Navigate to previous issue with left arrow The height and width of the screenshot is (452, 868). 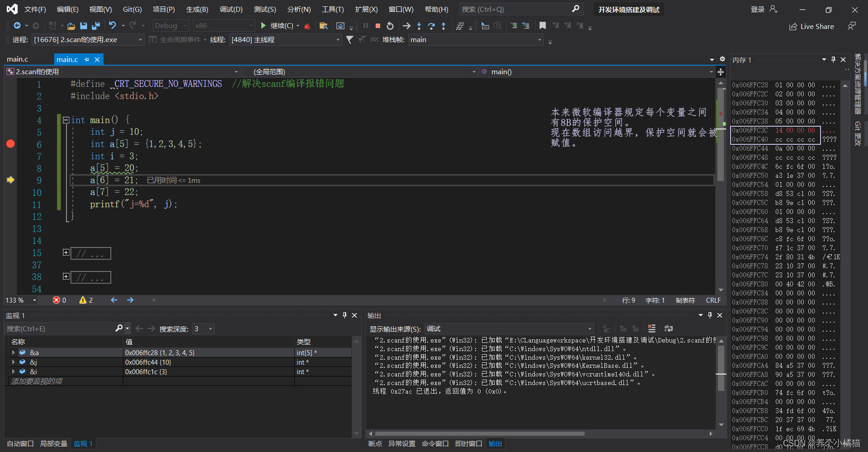pos(114,300)
